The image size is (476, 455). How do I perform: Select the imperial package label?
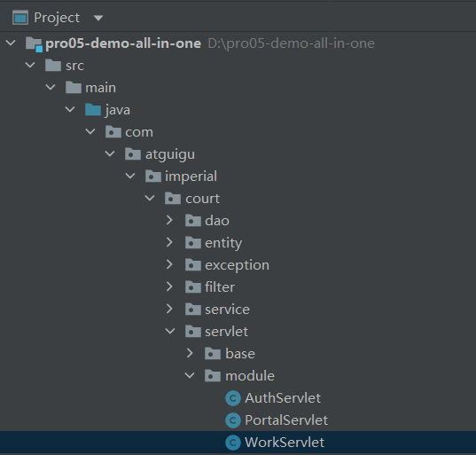[191, 177]
